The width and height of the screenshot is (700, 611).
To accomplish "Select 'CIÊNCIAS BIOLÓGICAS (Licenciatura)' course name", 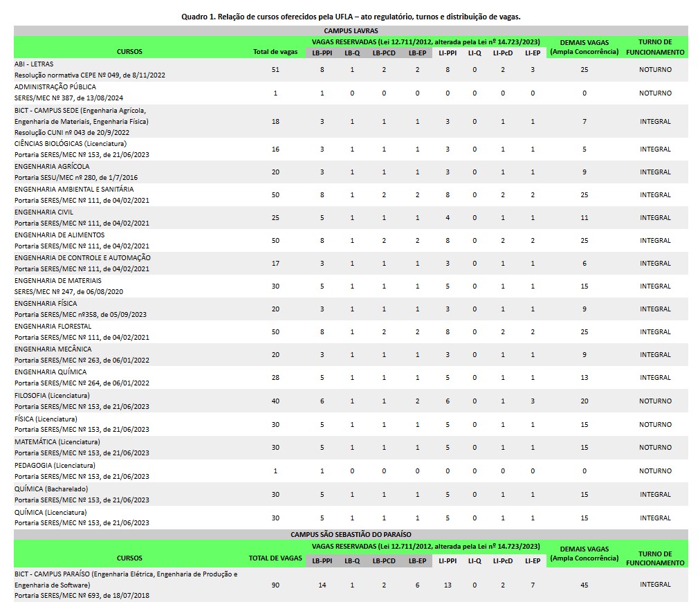I will pyautogui.click(x=71, y=144).
